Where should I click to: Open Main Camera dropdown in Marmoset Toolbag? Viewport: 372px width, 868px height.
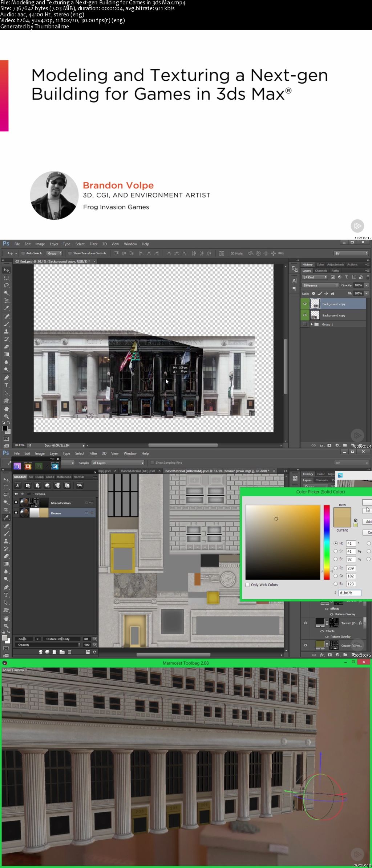pos(15,670)
